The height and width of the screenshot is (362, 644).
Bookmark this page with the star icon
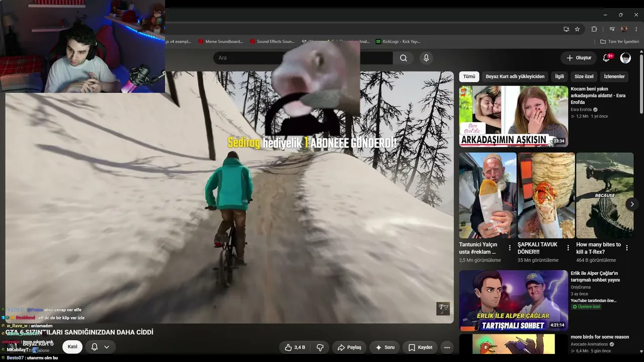click(x=577, y=29)
